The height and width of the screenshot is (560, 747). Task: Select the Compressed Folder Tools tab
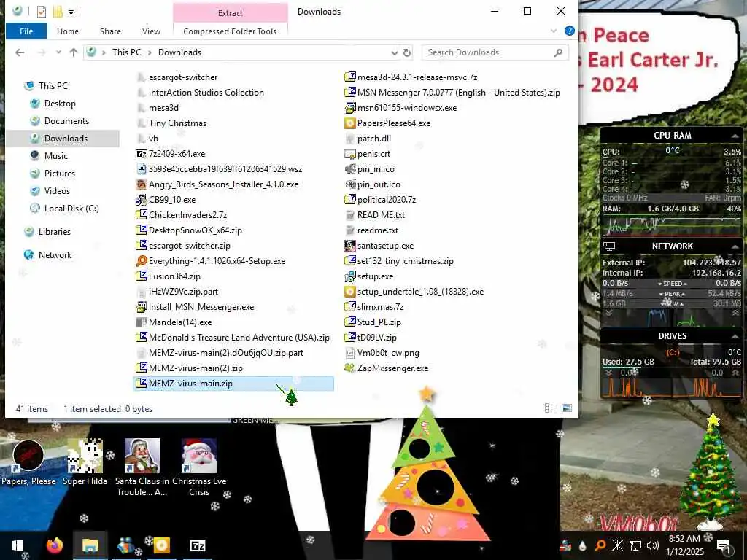point(230,31)
